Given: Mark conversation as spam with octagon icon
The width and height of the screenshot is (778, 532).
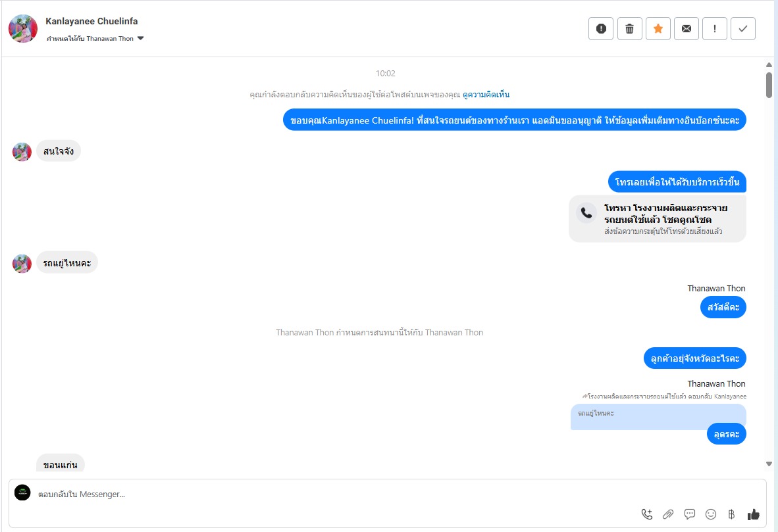Looking at the screenshot, I should 600,28.
